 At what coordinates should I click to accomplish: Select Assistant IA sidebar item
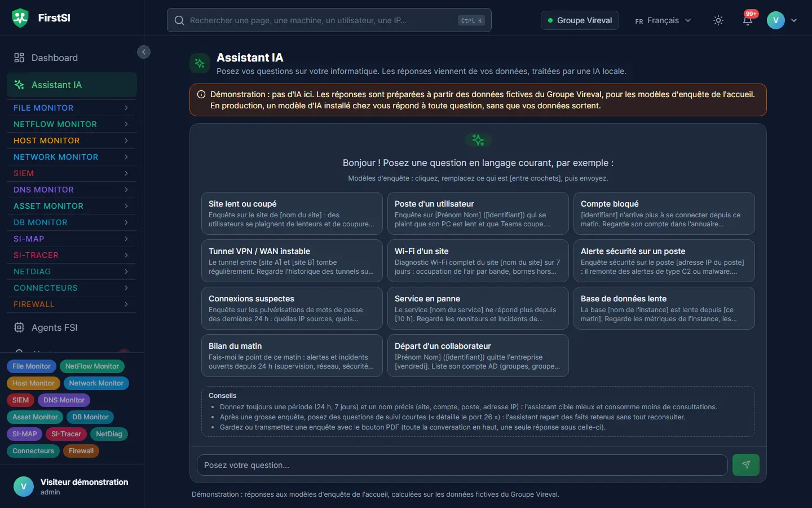pyautogui.click(x=72, y=85)
